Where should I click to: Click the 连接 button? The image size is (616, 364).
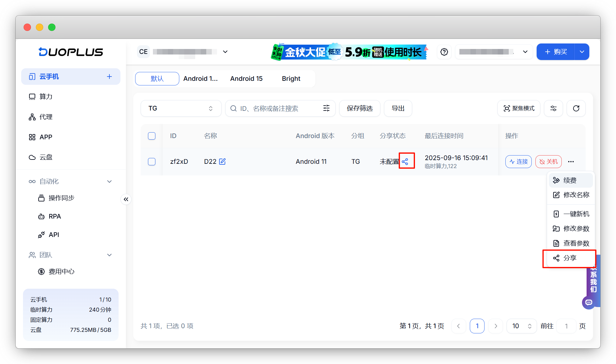coord(518,162)
